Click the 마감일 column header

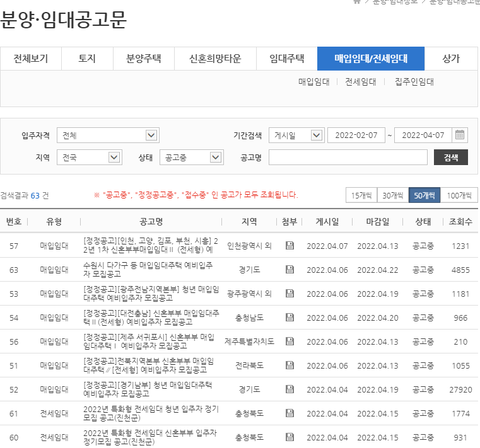[x=377, y=221]
